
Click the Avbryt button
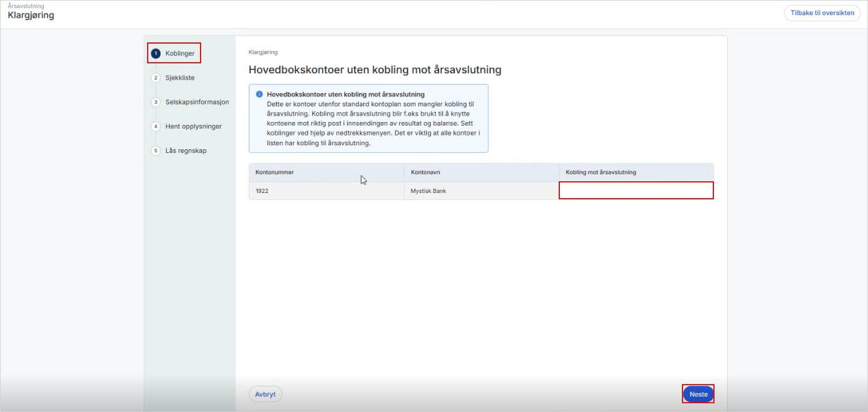pos(265,394)
